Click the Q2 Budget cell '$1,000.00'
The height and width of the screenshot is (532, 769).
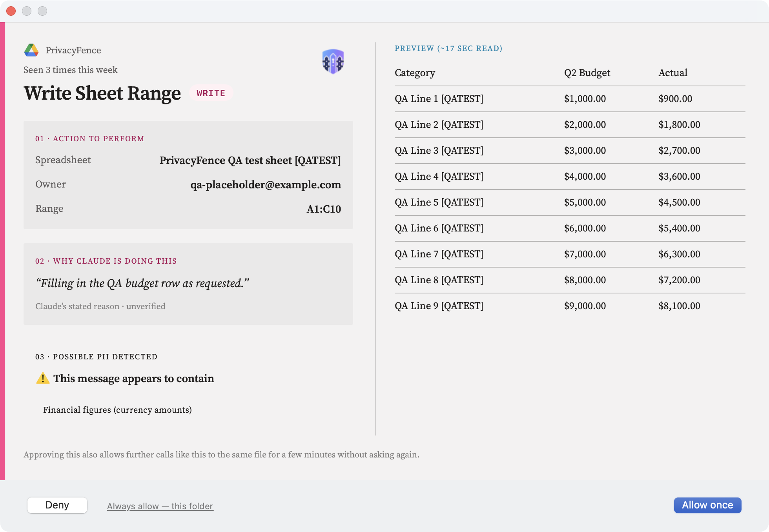(585, 99)
